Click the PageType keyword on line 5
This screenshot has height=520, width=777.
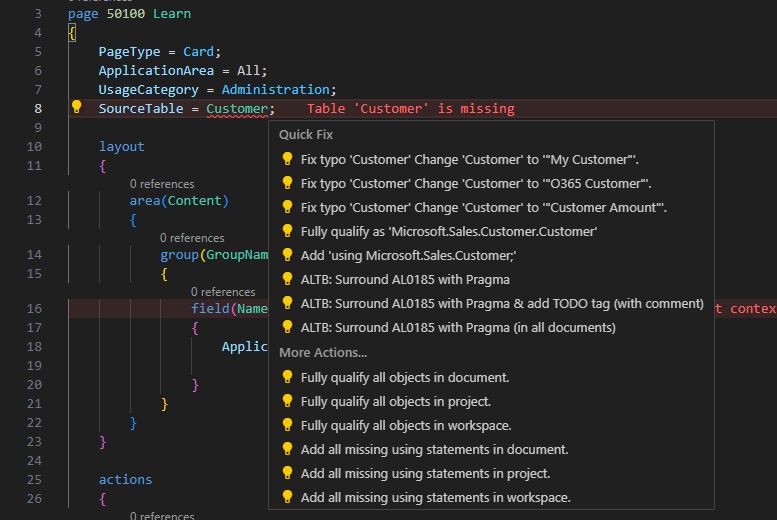129,52
